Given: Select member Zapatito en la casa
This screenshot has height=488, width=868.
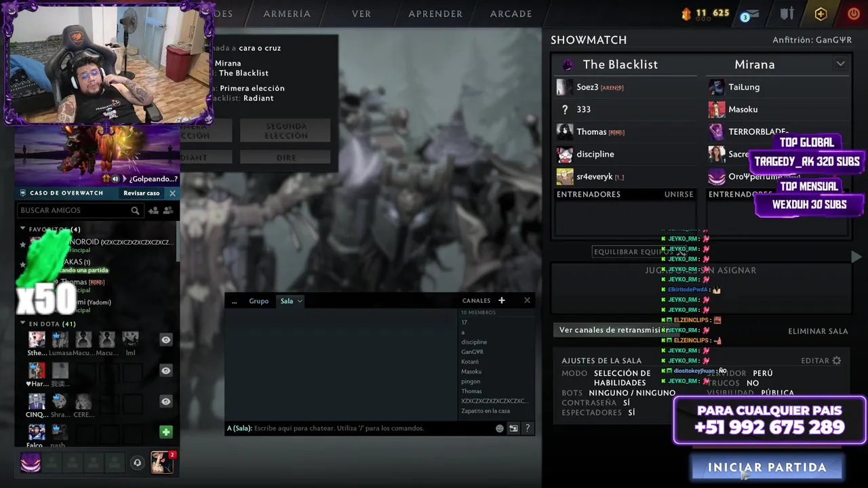Looking at the screenshot, I should (x=486, y=411).
